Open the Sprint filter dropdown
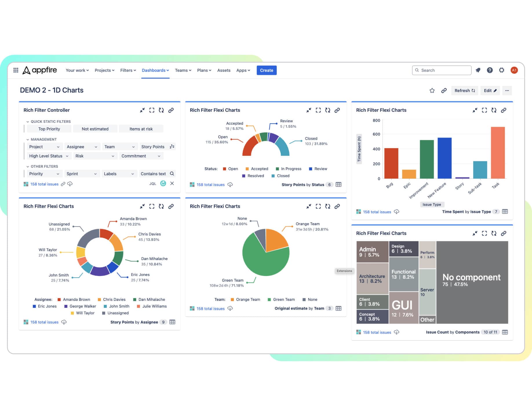The width and height of the screenshot is (532, 416). [82, 173]
